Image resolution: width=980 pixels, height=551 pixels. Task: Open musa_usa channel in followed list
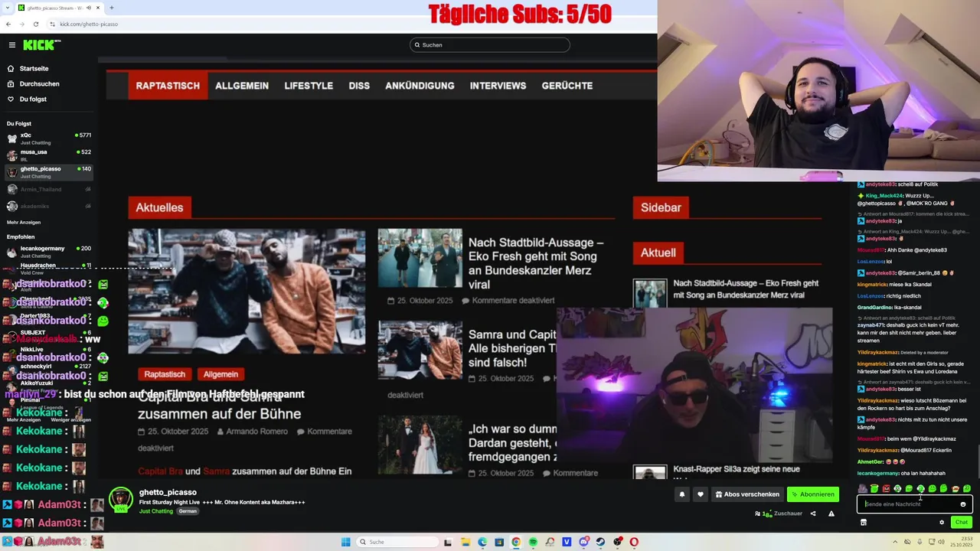[x=47, y=155]
